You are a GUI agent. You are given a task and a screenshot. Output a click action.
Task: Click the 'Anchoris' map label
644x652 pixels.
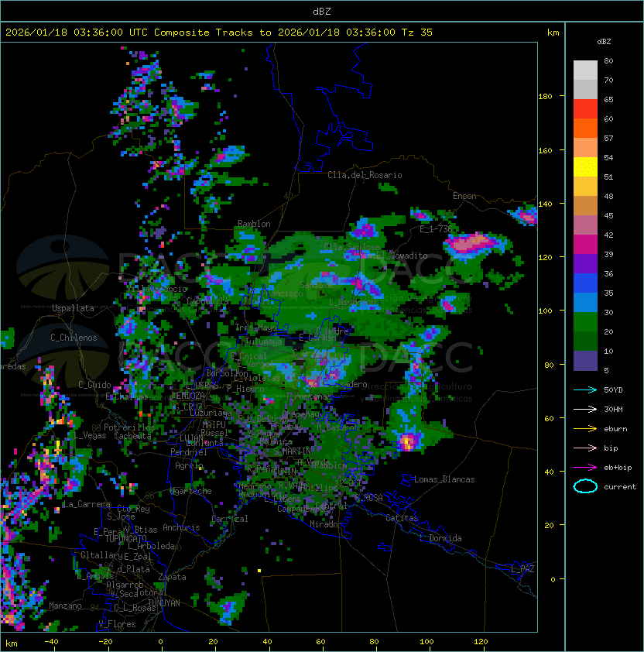(x=181, y=527)
